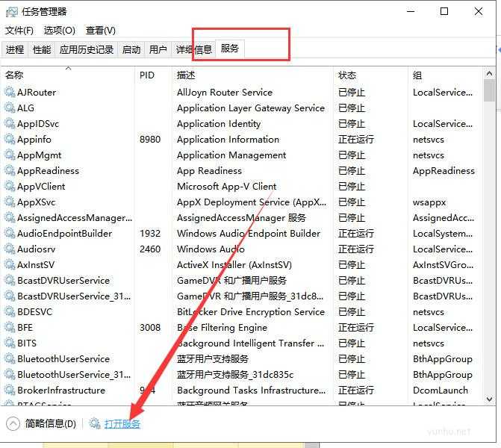
Task: Switch to the 详细信息 tab
Action: (x=193, y=49)
